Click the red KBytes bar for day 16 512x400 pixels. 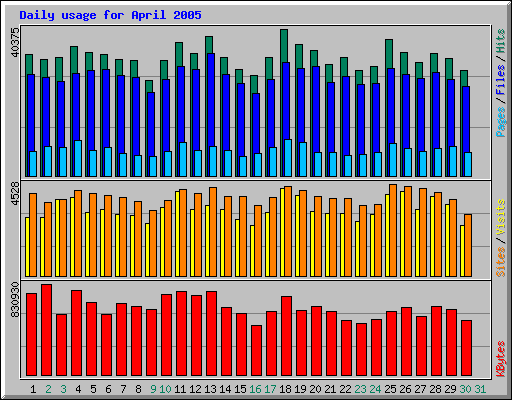point(256,350)
